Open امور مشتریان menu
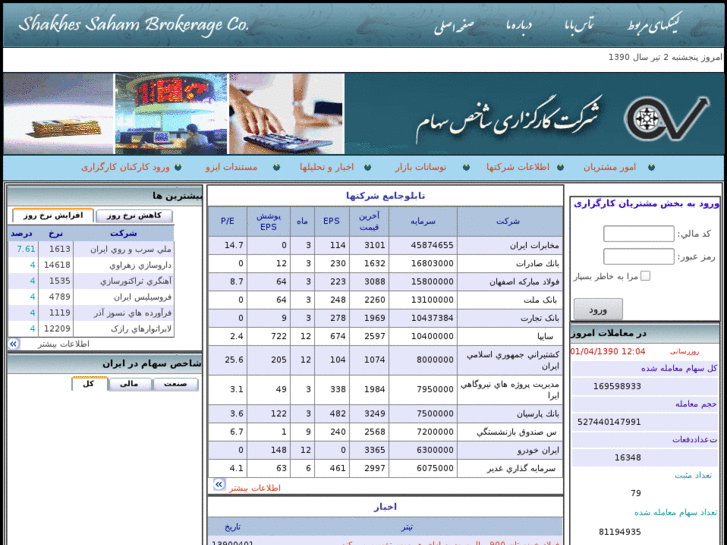The width and height of the screenshot is (727, 545). tap(610, 167)
